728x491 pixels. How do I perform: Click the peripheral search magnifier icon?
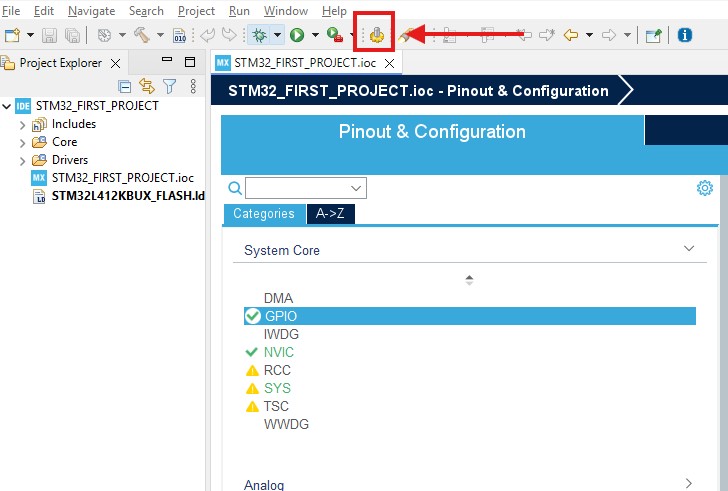coord(235,188)
